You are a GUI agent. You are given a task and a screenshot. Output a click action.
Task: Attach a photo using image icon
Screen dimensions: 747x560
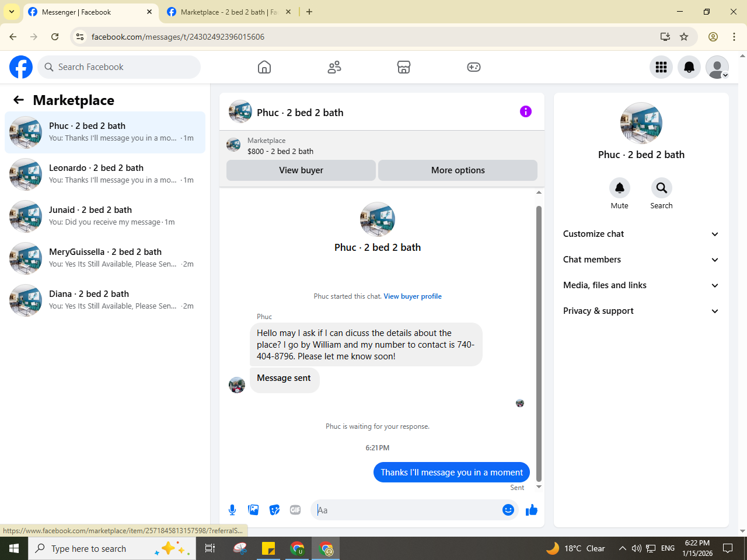(x=253, y=510)
